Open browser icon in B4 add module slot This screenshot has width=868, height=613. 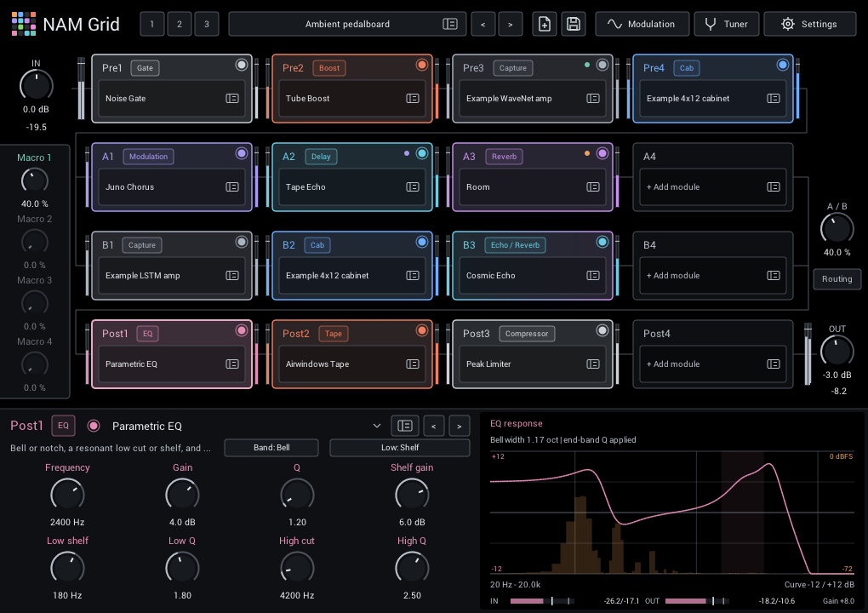point(774,275)
